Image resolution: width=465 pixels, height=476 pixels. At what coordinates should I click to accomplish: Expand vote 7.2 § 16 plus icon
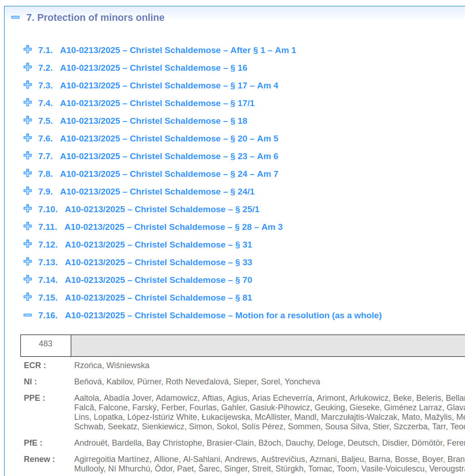pos(28,67)
